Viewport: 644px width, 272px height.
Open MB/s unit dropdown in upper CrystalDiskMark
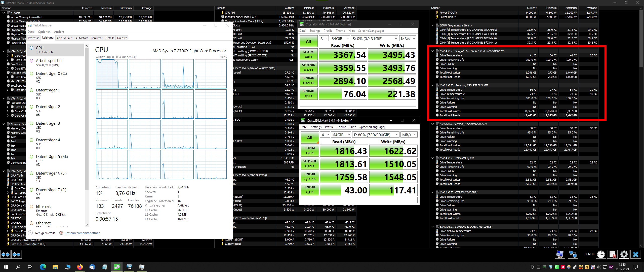[x=408, y=39]
